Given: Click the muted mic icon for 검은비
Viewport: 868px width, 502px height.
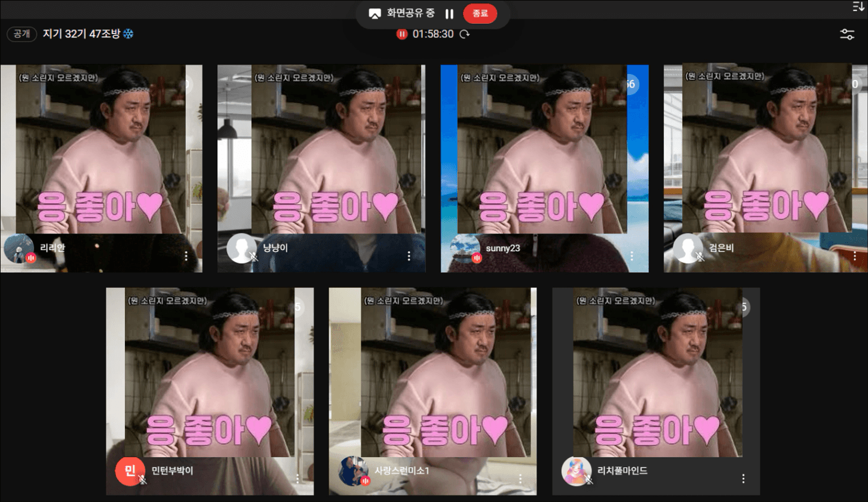Looking at the screenshot, I should (x=700, y=257).
